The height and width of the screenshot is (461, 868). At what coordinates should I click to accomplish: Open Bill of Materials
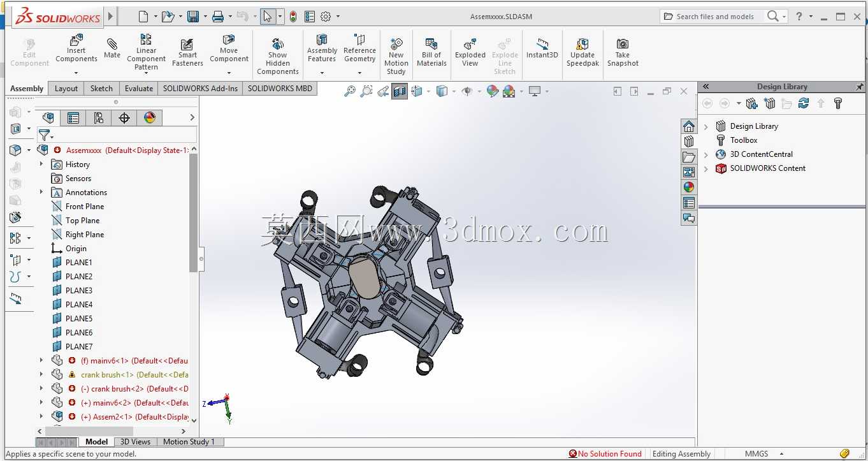click(x=431, y=52)
